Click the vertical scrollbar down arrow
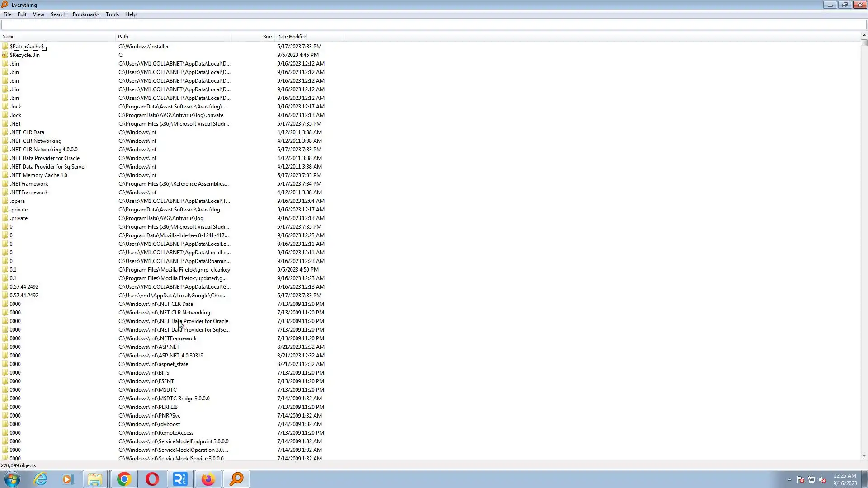This screenshot has width=868, height=488. click(x=864, y=456)
